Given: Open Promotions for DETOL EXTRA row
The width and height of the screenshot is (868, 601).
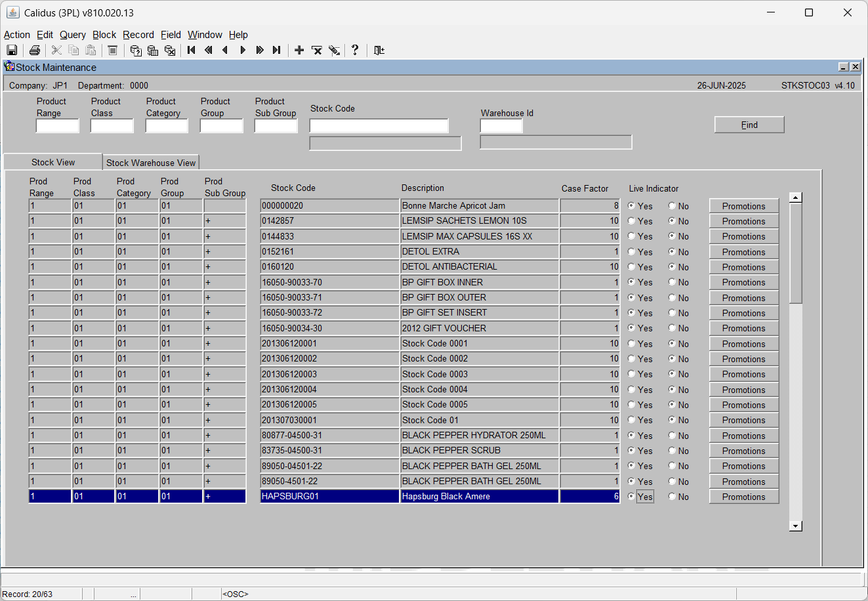Looking at the screenshot, I should click(x=744, y=252).
